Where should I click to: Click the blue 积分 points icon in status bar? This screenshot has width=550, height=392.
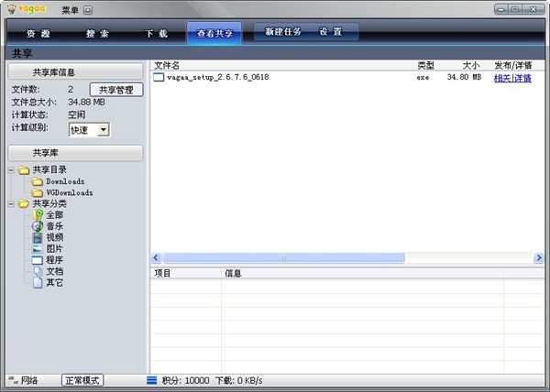click(x=151, y=380)
